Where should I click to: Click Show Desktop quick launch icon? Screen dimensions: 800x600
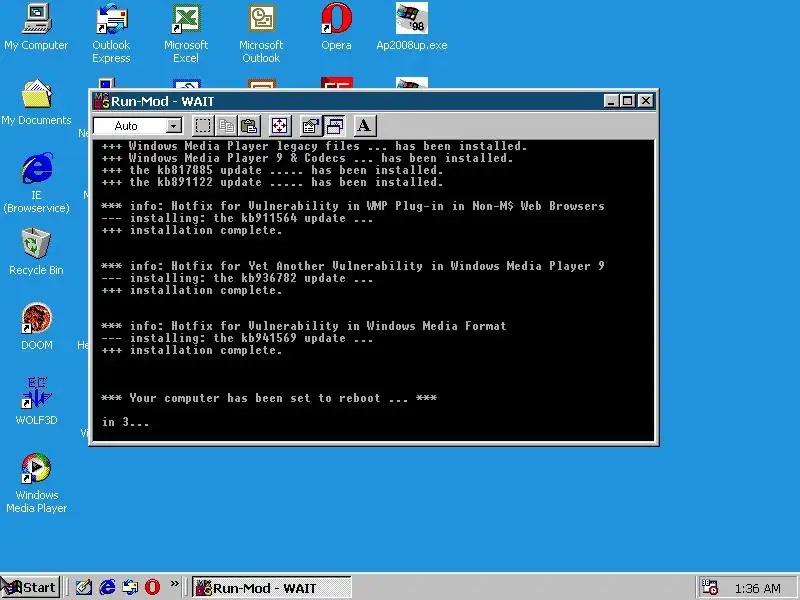[x=84, y=587]
